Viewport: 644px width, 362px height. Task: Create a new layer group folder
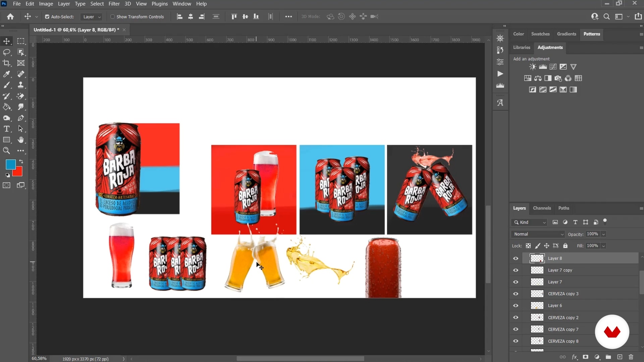[608, 357]
